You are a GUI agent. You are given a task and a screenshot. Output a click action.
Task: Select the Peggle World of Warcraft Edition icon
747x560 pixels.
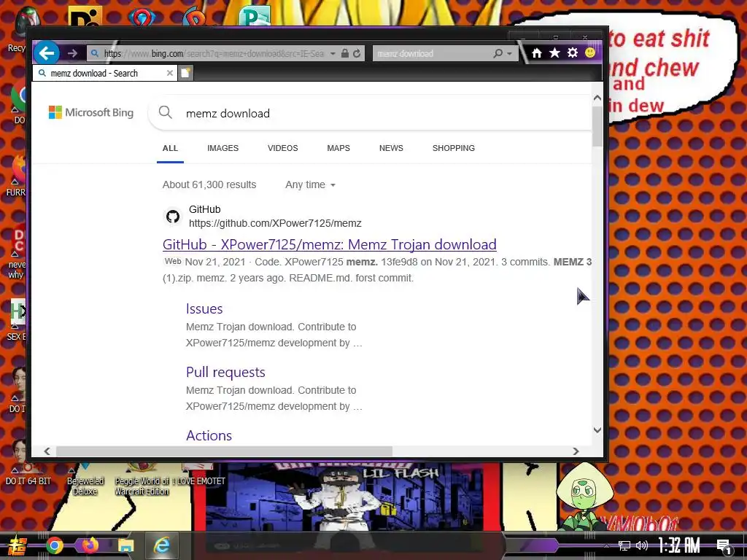[x=142, y=478]
